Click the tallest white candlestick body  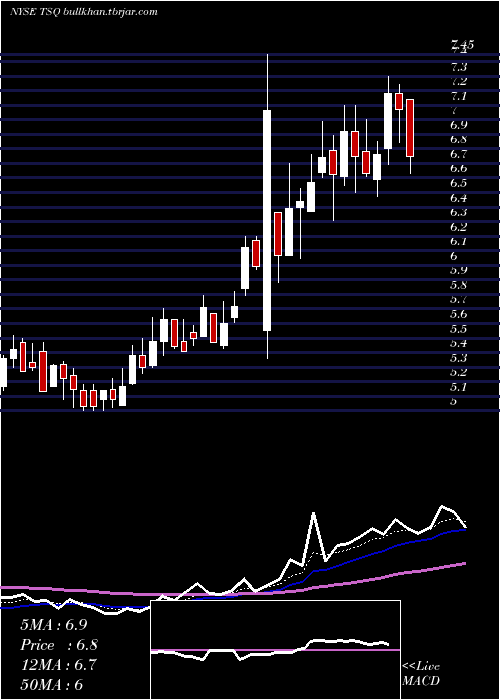pyautogui.click(x=267, y=221)
